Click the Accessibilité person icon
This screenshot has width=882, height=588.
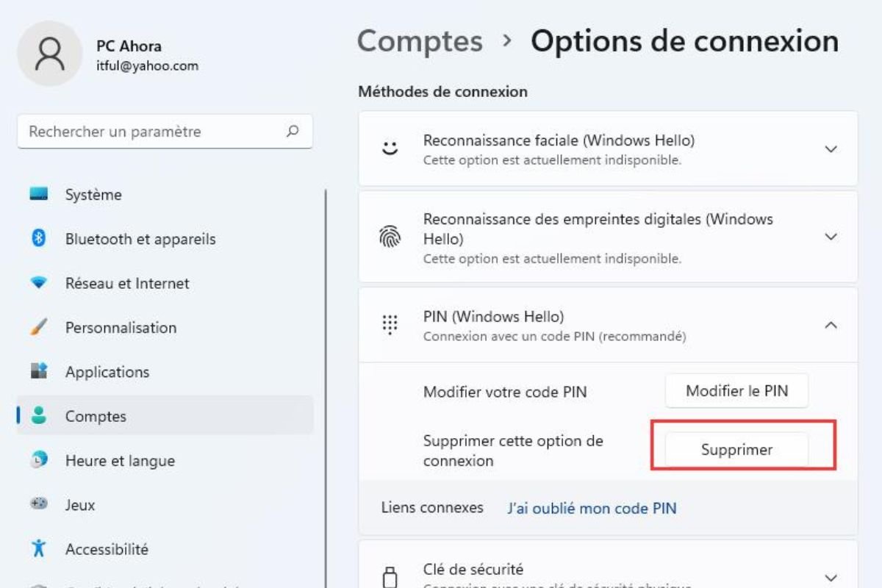(39, 549)
